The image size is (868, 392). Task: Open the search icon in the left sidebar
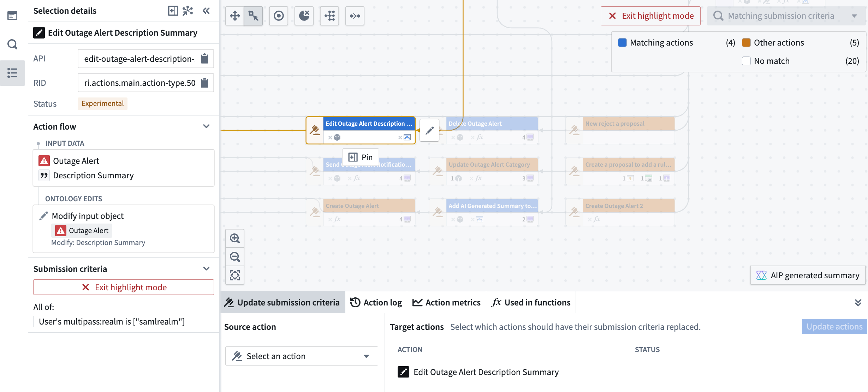[12, 44]
